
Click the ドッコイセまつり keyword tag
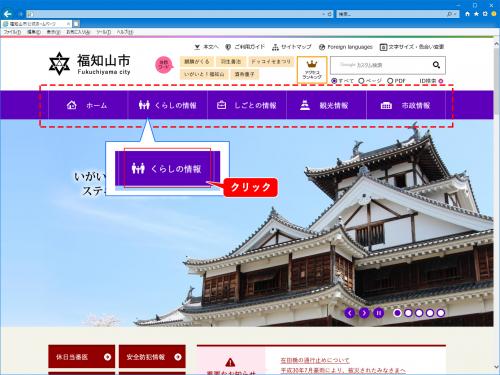click(271, 62)
